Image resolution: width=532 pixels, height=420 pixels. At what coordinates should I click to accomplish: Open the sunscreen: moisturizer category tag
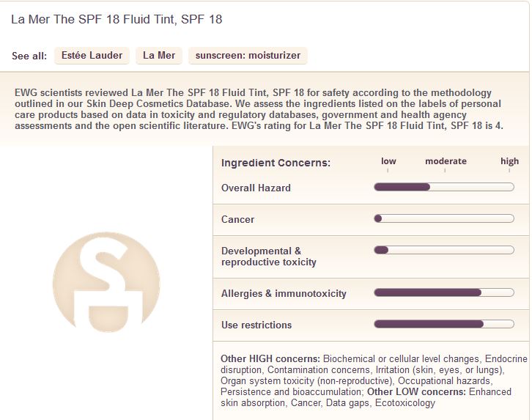click(x=248, y=55)
